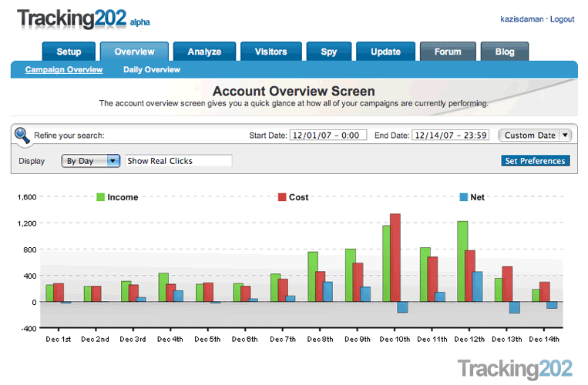Click the Start Date input field
The image size is (588, 385).
point(328,136)
